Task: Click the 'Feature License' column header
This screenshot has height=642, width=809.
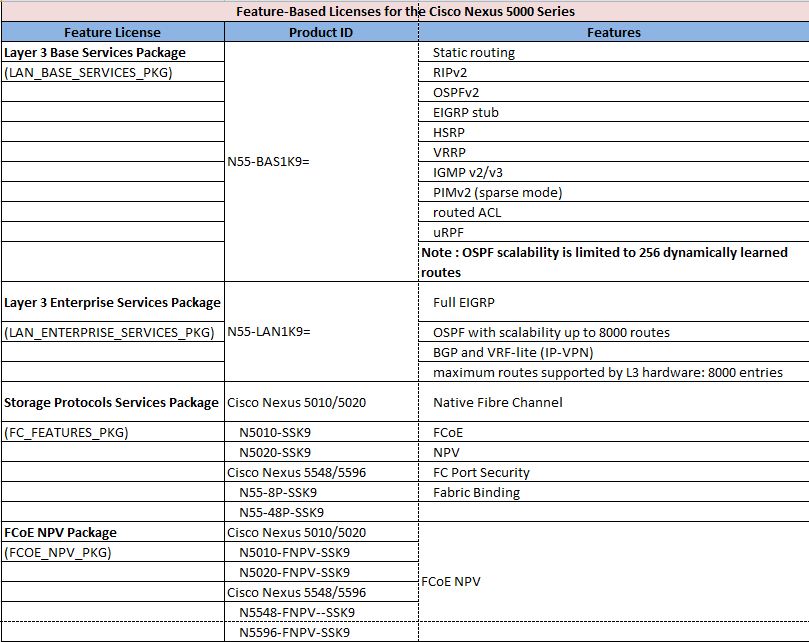Action: pos(112,32)
